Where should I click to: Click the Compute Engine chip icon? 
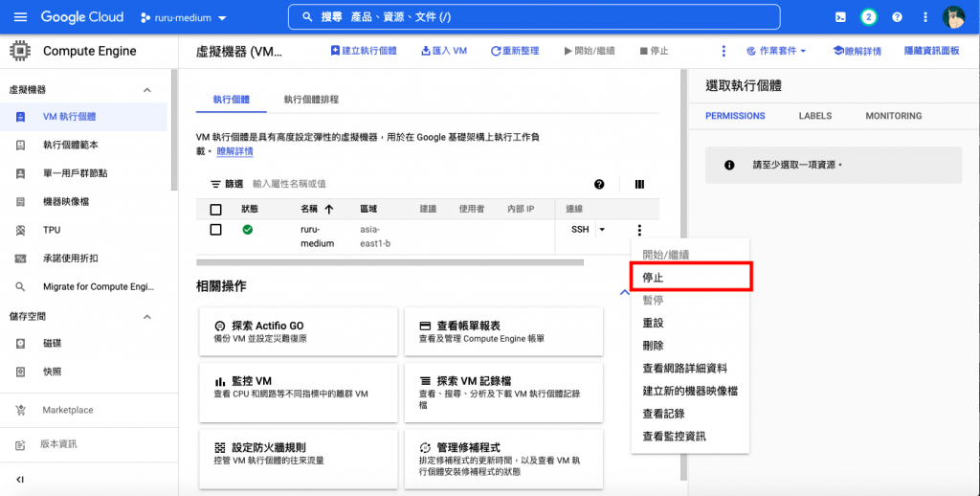click(x=20, y=51)
